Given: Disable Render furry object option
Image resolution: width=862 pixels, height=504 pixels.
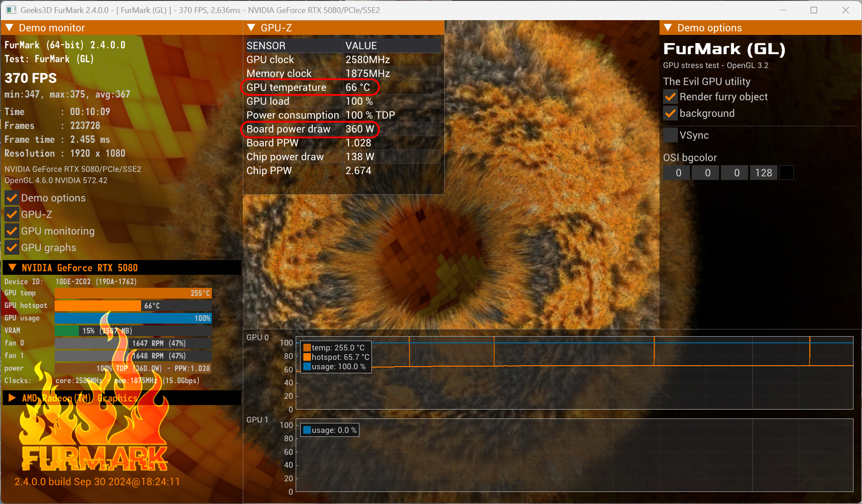Looking at the screenshot, I should point(670,97).
